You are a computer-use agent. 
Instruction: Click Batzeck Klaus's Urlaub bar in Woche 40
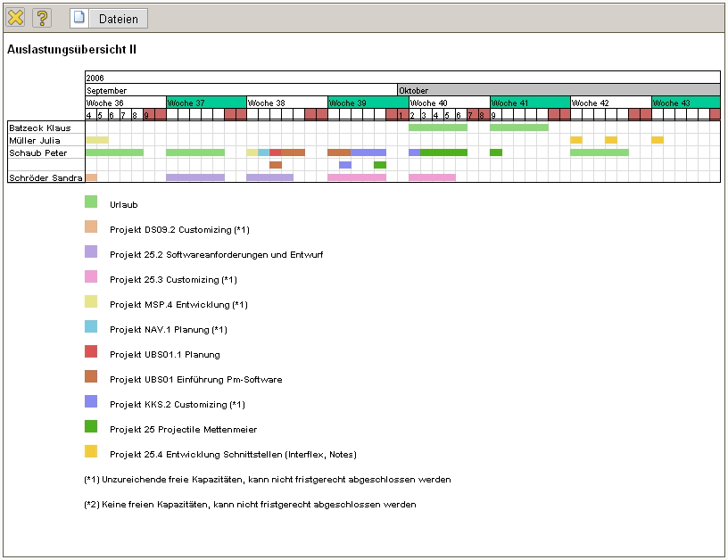[x=437, y=128]
